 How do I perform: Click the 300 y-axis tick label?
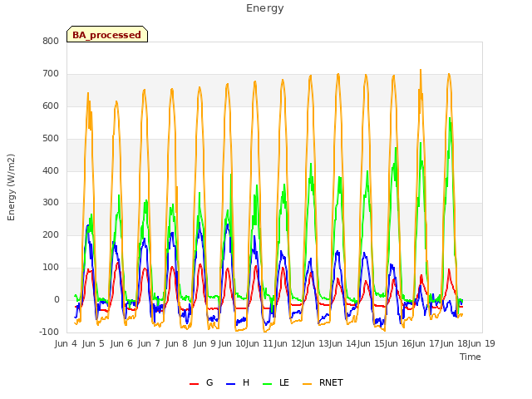pyautogui.click(x=51, y=203)
